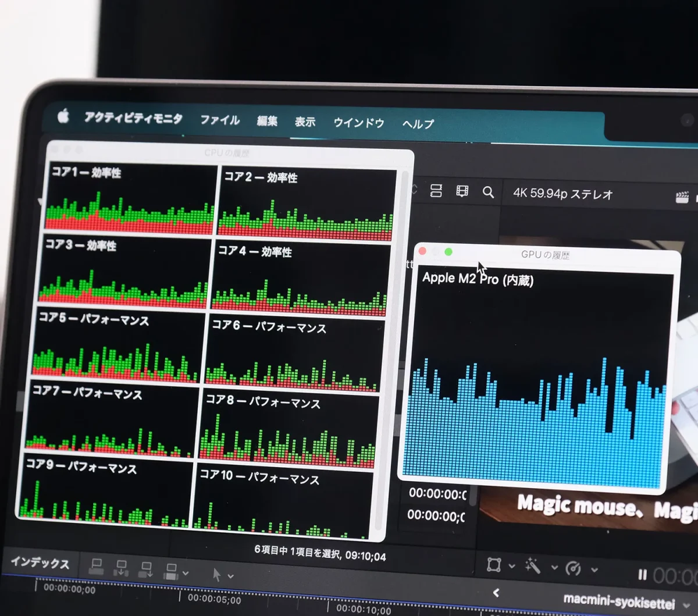Click the Apple M2 Pro (内蔵) label
The height and width of the screenshot is (616, 698).
point(478,279)
